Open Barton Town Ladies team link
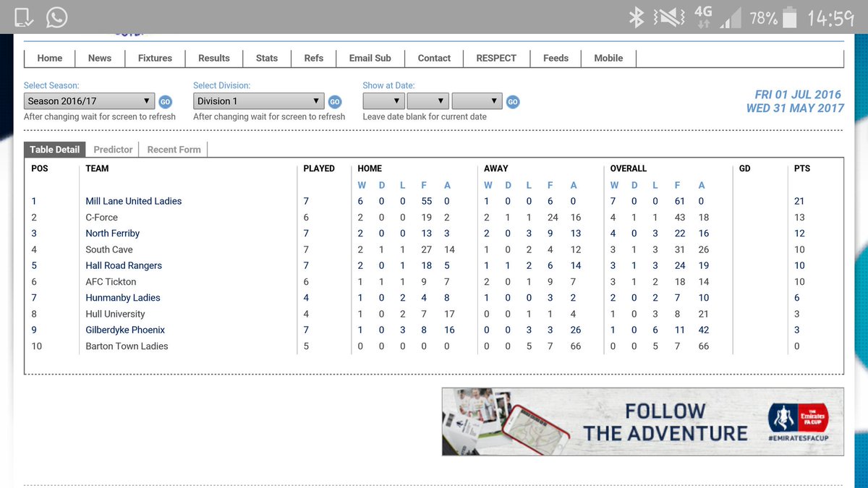 [127, 346]
